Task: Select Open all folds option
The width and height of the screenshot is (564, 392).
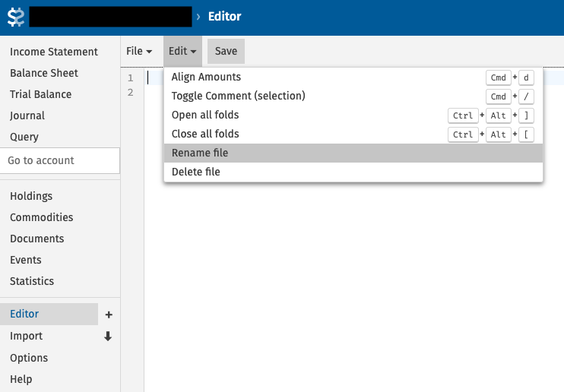Action: pos(205,115)
